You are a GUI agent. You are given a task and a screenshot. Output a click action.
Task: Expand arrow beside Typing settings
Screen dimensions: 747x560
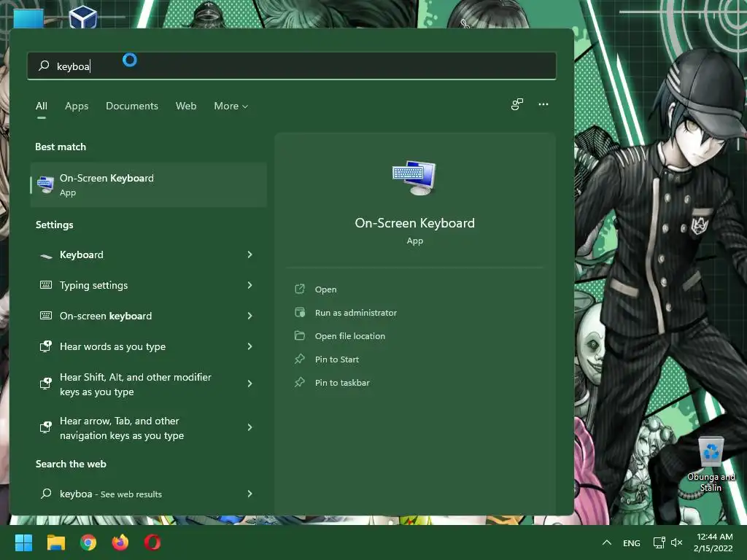(x=249, y=285)
